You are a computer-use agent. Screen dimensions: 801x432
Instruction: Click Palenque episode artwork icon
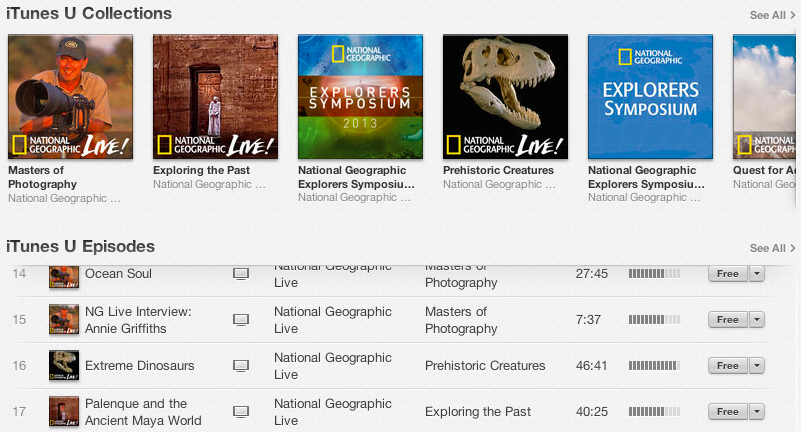pyautogui.click(x=64, y=411)
